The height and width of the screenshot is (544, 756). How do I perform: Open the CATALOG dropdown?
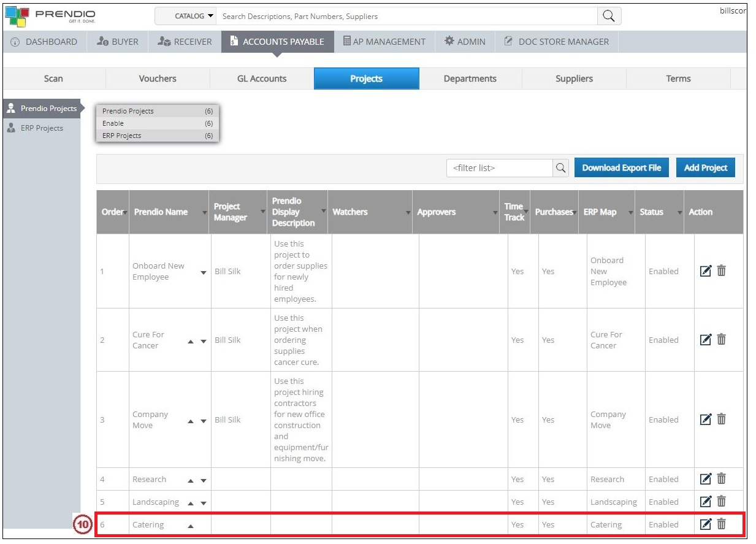point(186,16)
